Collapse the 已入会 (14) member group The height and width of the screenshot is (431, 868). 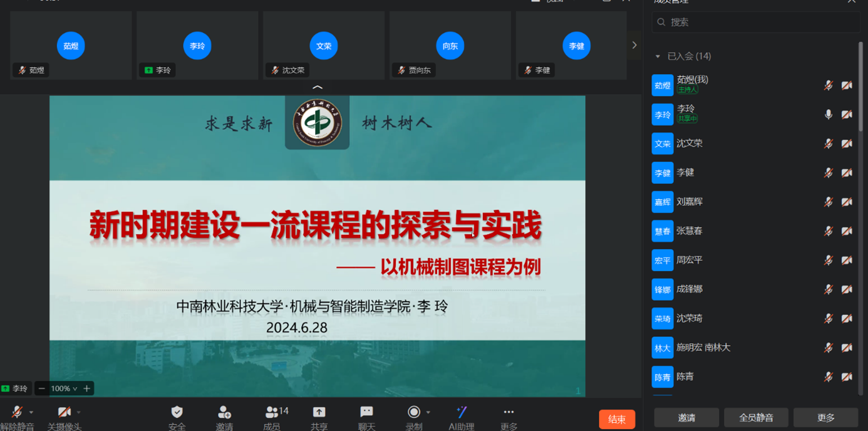tap(658, 56)
